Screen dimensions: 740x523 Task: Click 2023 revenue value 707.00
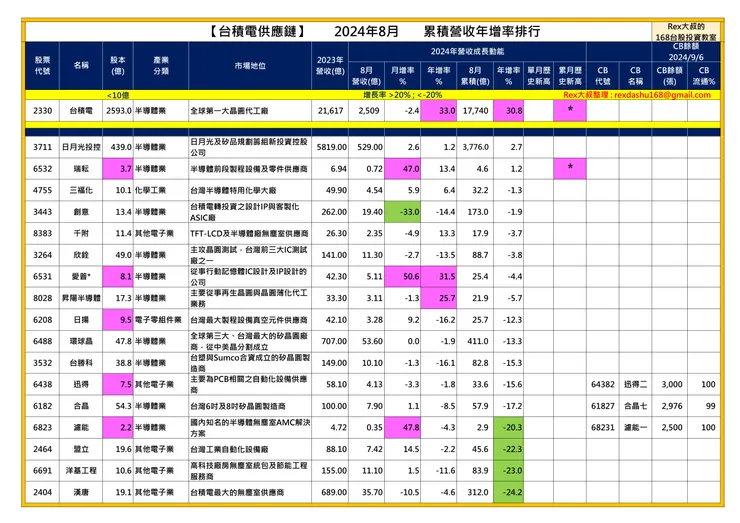(x=330, y=341)
